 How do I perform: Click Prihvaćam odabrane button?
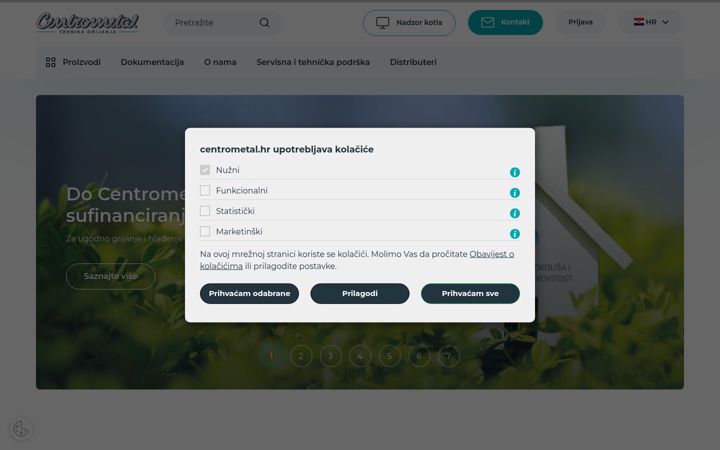pyautogui.click(x=249, y=293)
